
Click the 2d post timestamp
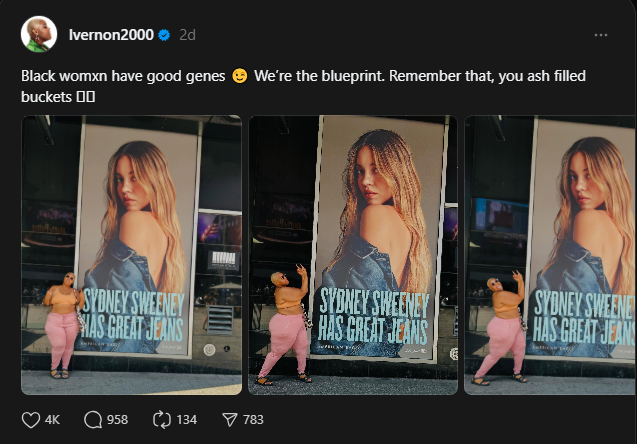pyautogui.click(x=187, y=35)
